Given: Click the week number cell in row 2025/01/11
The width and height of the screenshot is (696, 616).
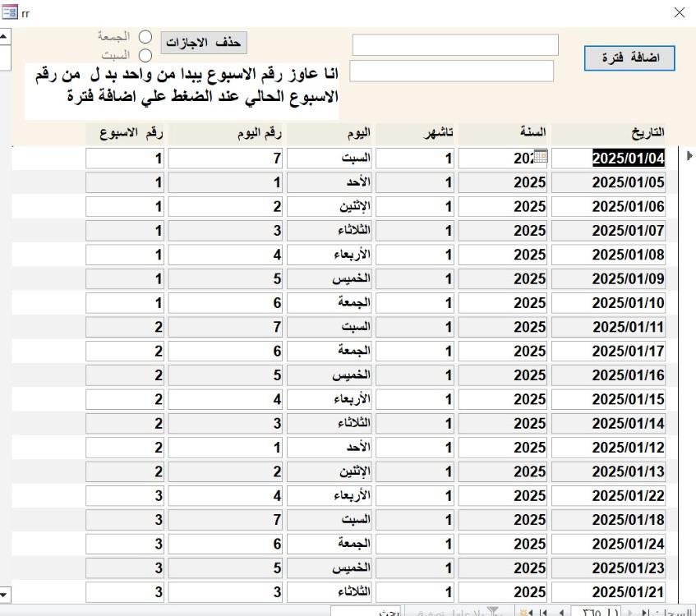Looking at the screenshot, I should (x=125, y=327).
